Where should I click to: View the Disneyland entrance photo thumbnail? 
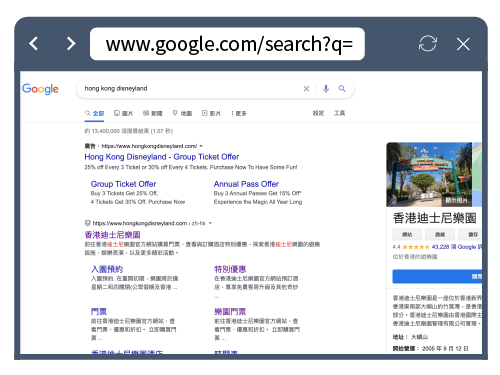429,174
